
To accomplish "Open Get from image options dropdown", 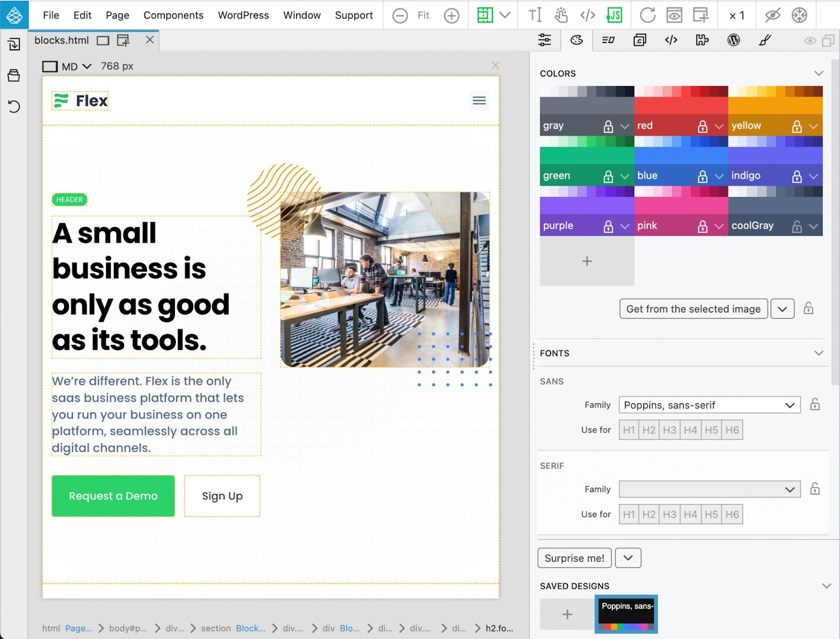I will pos(782,309).
